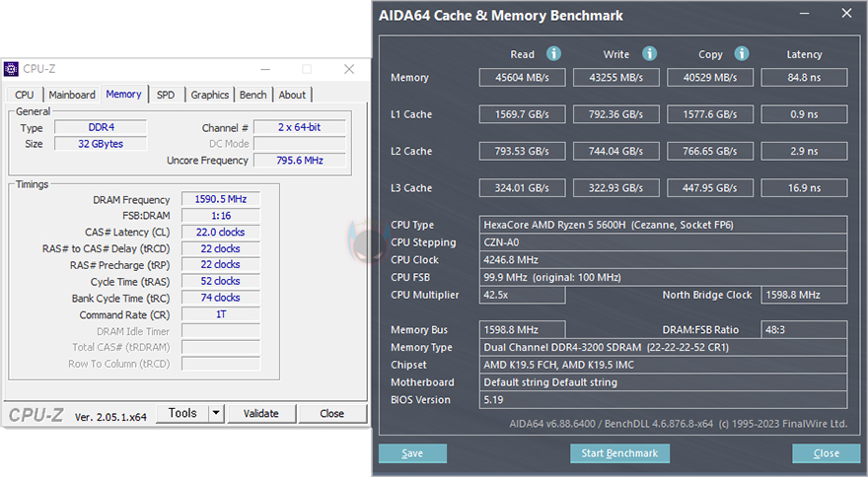The image size is (868, 477).
Task: Click the Memory Type Dual Channel DDR4-3200 field
Action: coord(663,348)
